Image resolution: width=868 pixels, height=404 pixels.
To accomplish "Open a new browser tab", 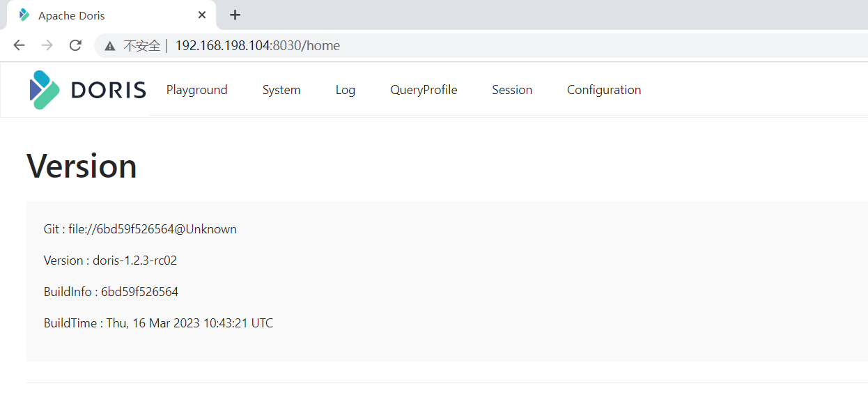I will click(x=235, y=15).
